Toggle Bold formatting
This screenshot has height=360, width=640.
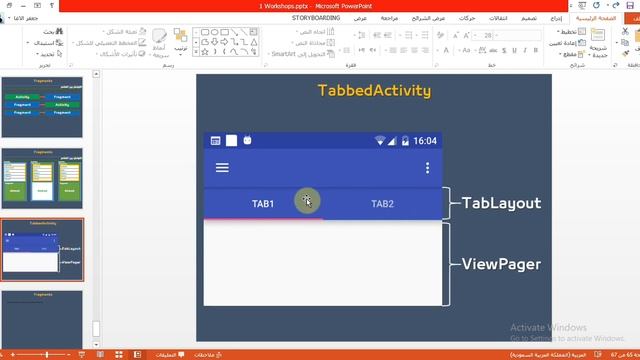536,50
